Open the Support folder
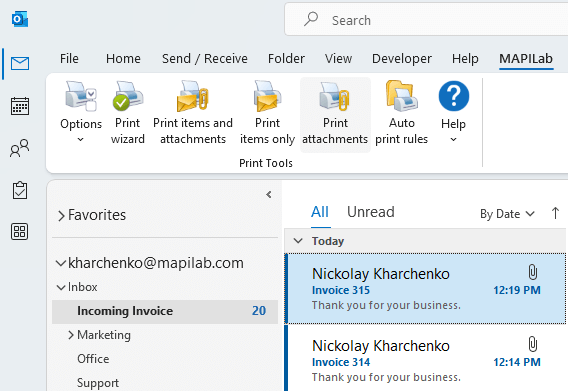 pos(98,383)
